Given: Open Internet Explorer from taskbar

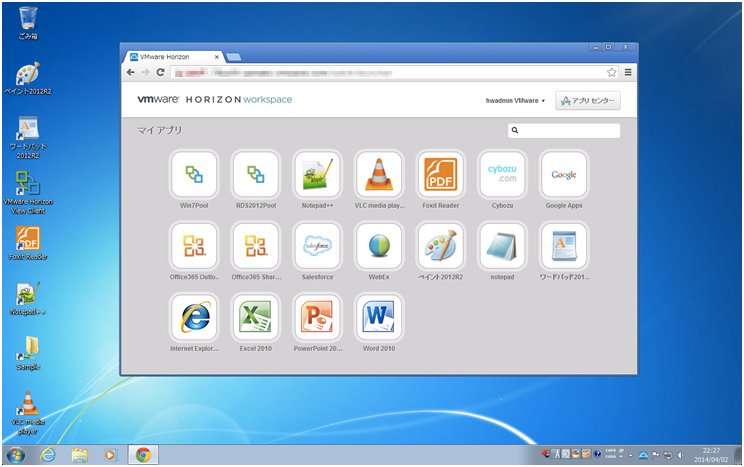Looking at the screenshot, I should pyautogui.click(x=48, y=455).
